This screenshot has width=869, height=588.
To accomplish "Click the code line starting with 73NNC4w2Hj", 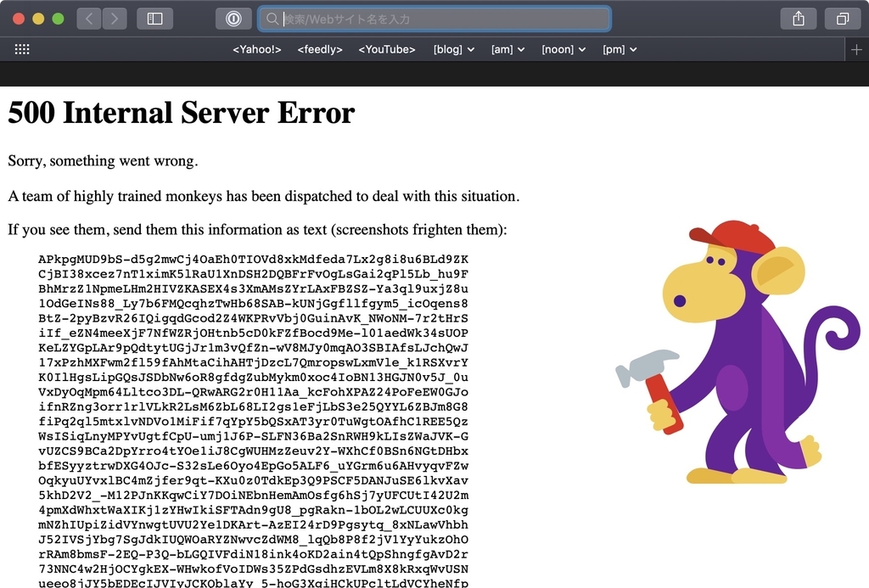I will click(x=253, y=568).
